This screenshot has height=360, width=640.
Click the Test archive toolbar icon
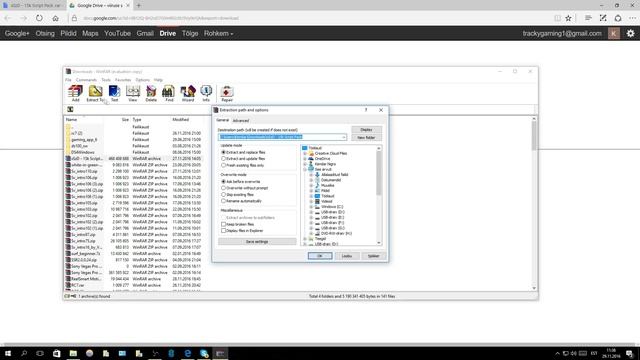tap(114, 93)
